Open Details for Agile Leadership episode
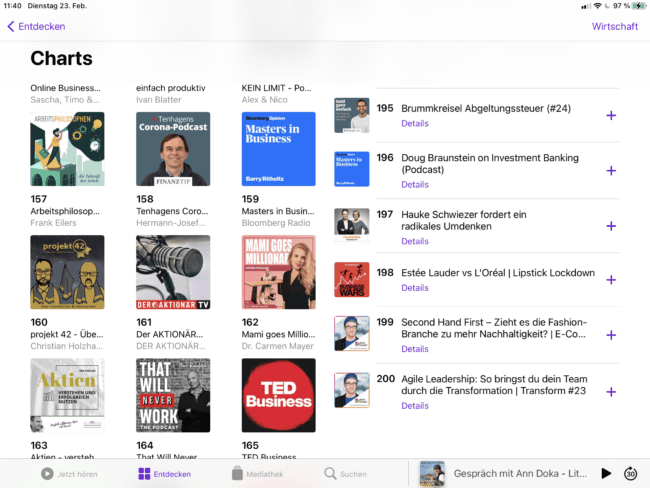Screen dimensions: 650x488 point(415,406)
